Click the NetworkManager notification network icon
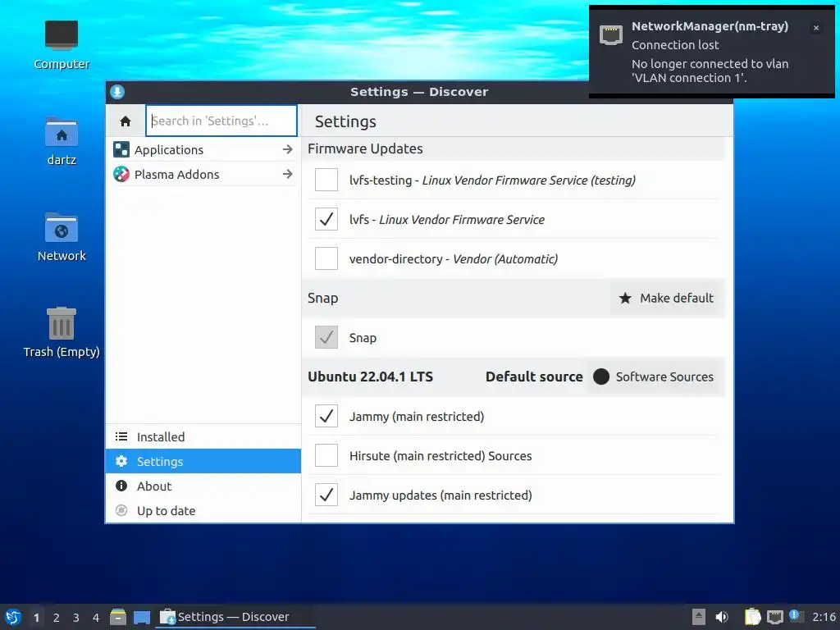This screenshot has width=840, height=630. tap(610, 34)
